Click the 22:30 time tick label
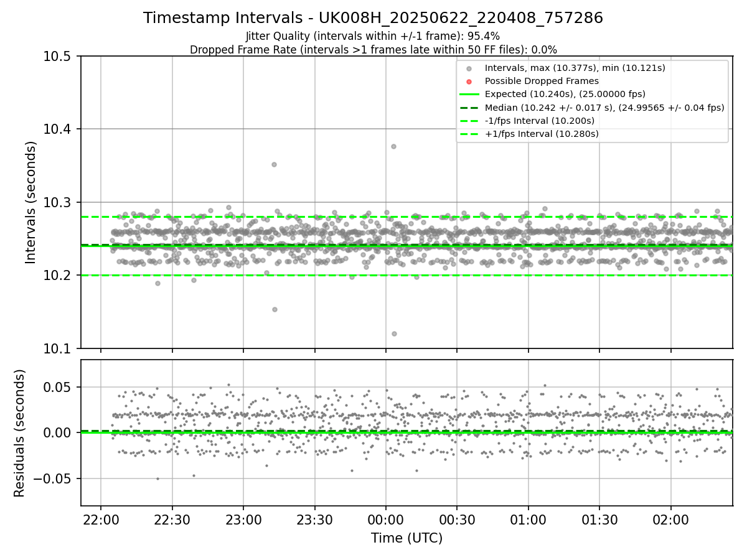The width and height of the screenshot is (747, 560). point(172,519)
